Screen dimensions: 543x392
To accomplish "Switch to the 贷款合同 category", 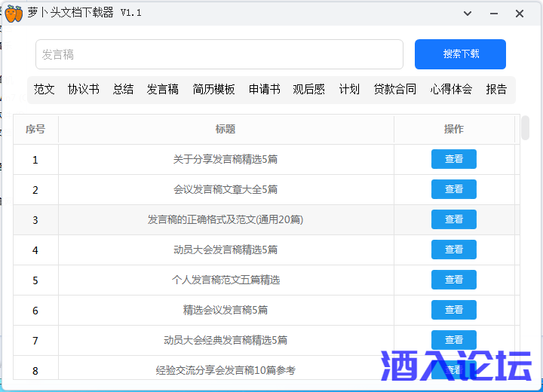I will point(394,89).
